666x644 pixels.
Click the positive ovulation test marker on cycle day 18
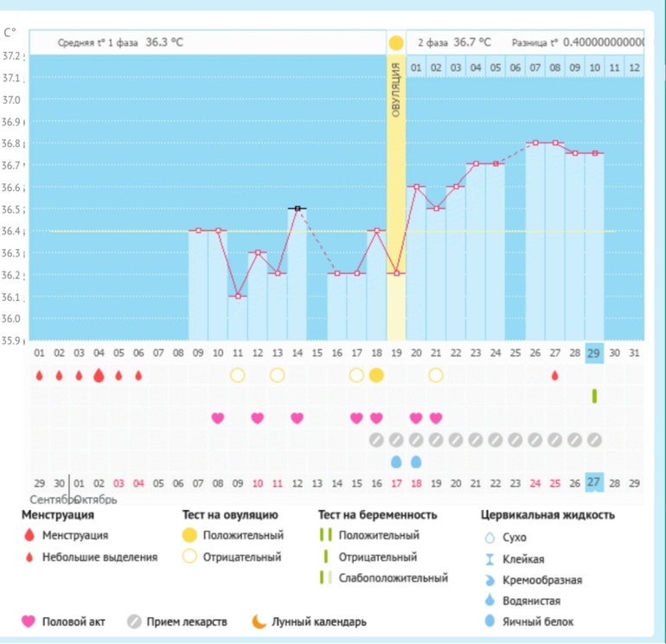pos(376,375)
